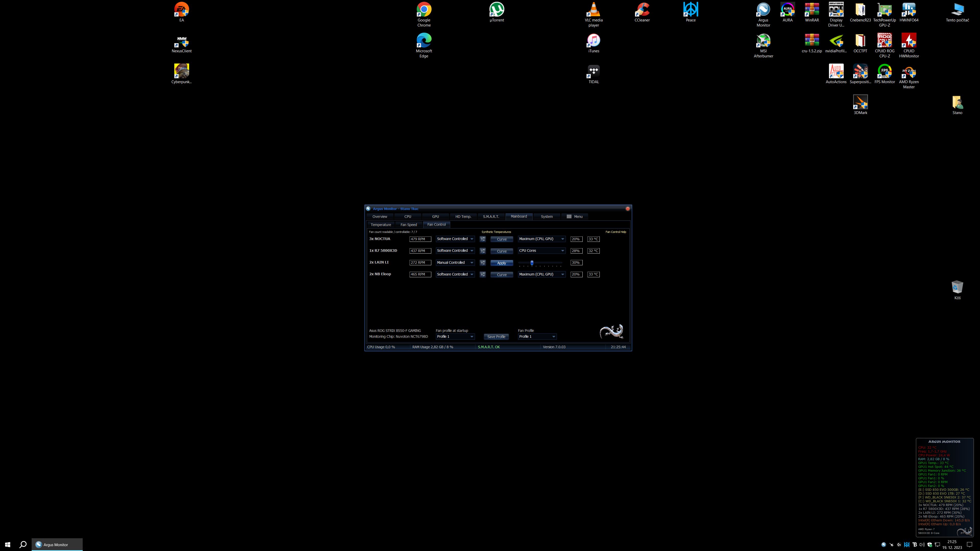980x551 pixels.
Task: Open fan settings icon for 1x R7 5800X3D
Action: tap(482, 251)
